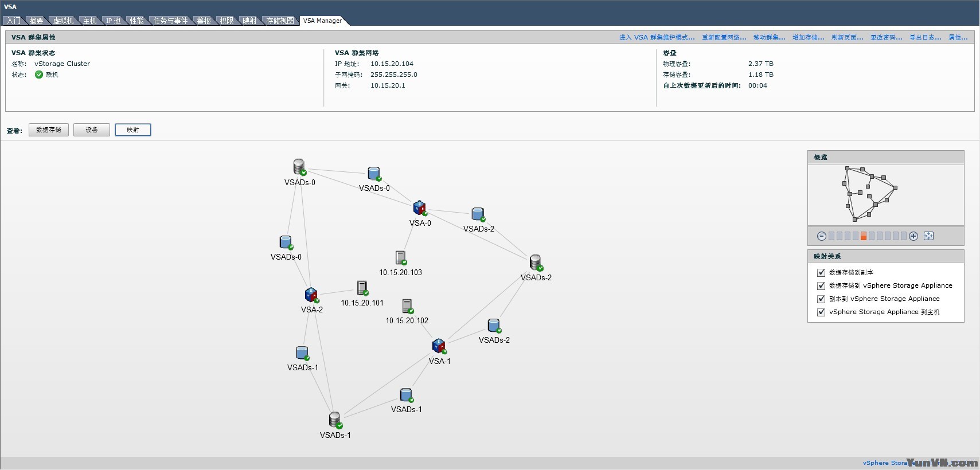Open the 摘要 tab

(x=36, y=21)
